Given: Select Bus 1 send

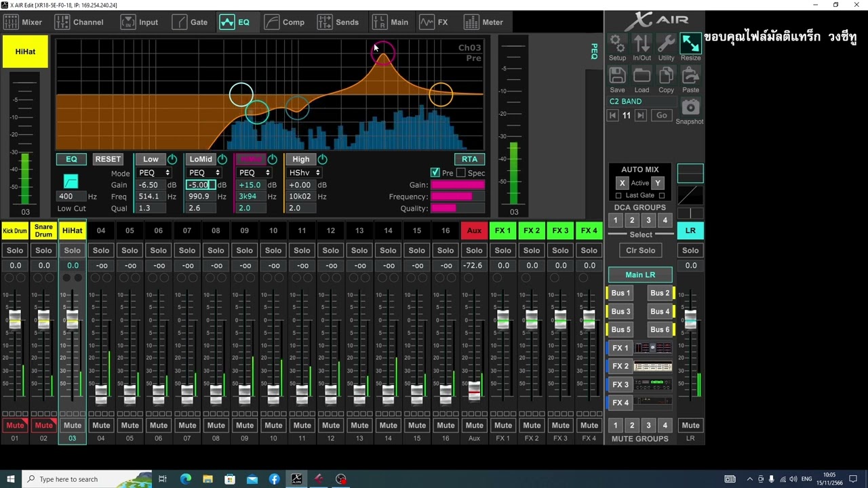Looking at the screenshot, I should click(620, 293).
